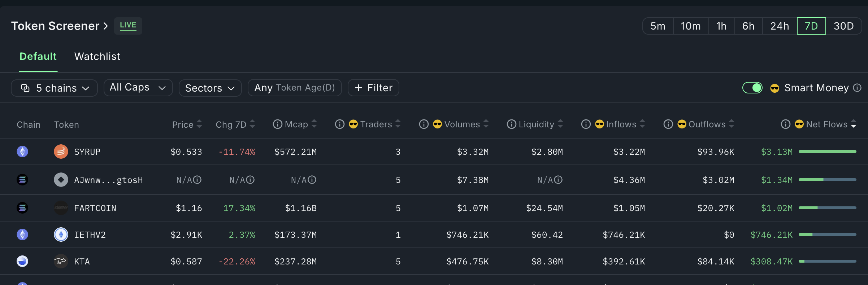The image size is (868, 285).
Task: Sort table by Mcap column arrows
Action: (314, 124)
